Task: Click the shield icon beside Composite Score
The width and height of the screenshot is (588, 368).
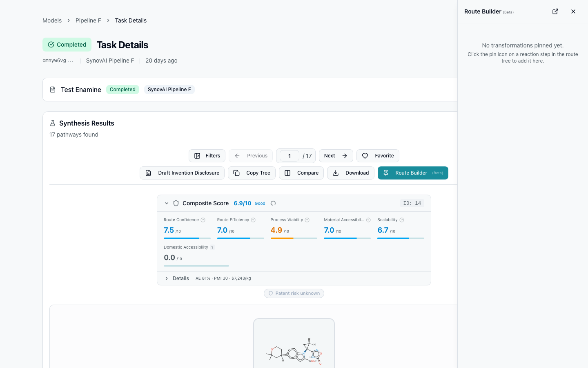Action: [176, 203]
